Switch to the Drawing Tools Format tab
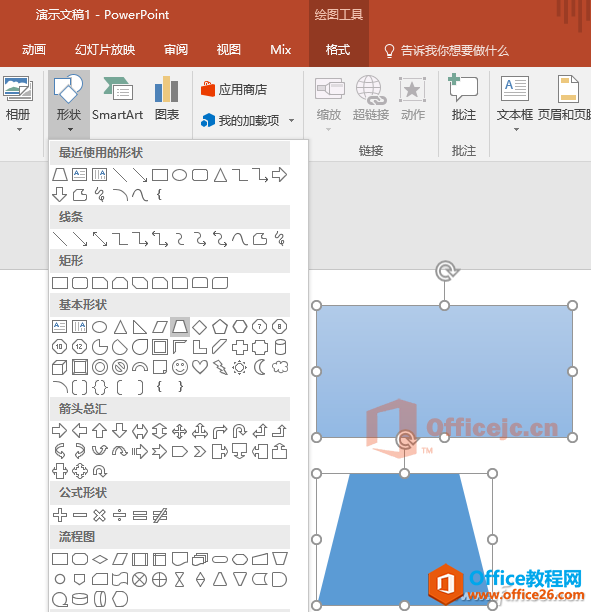591x612 pixels. (338, 50)
